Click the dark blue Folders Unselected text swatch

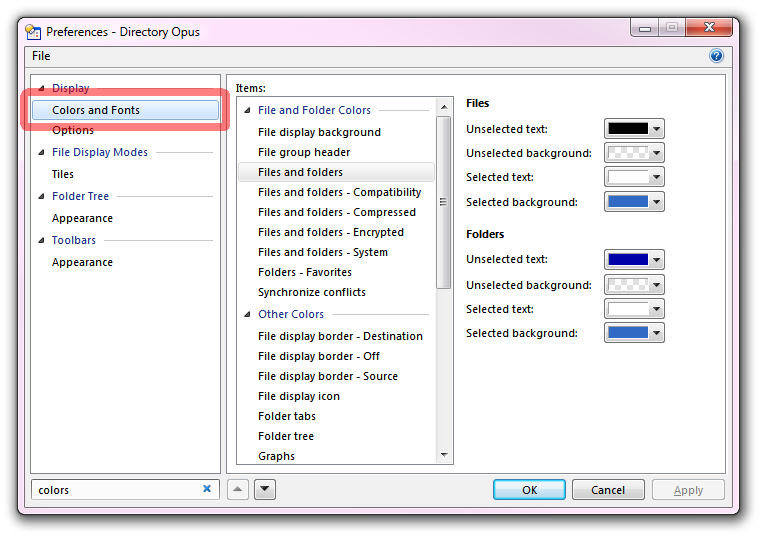click(x=628, y=259)
